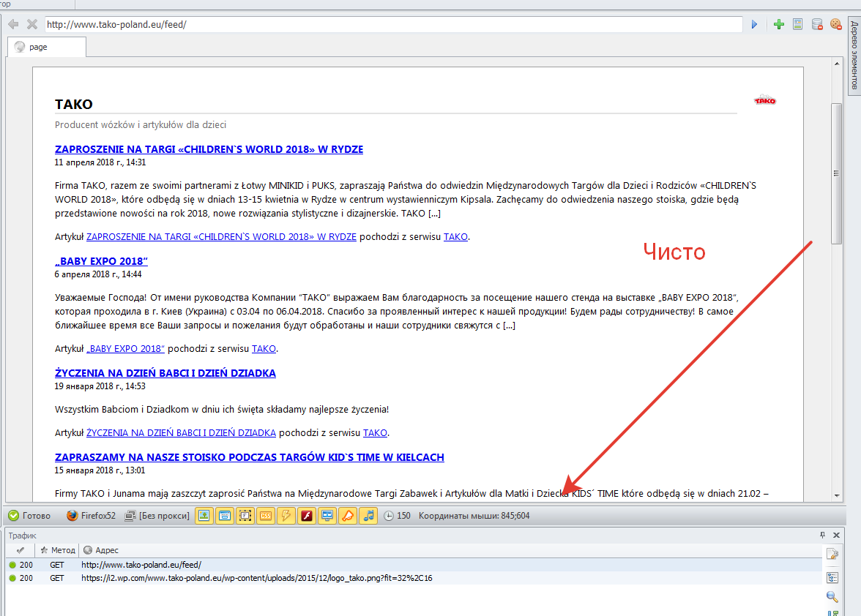Click the top Zaproszenie na targi Children's World headline
Screen dimensions: 861x616
(x=209, y=149)
